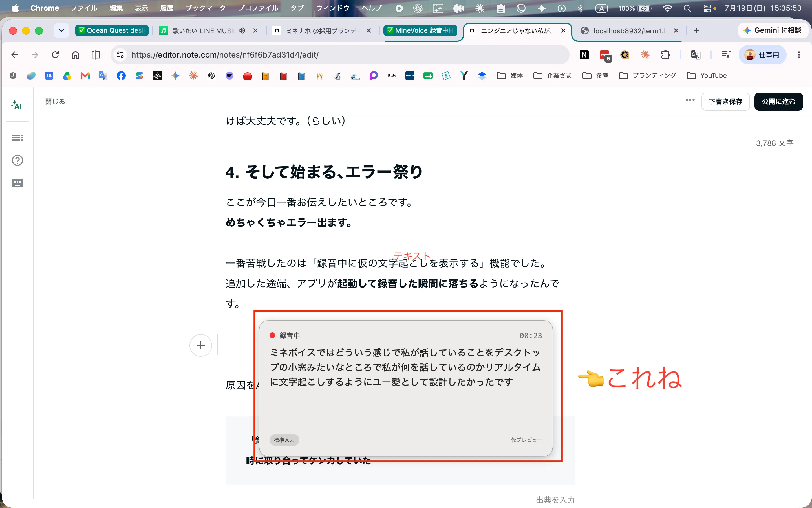
Task: Open Spotify bookmark icon
Action: (x=230, y=76)
